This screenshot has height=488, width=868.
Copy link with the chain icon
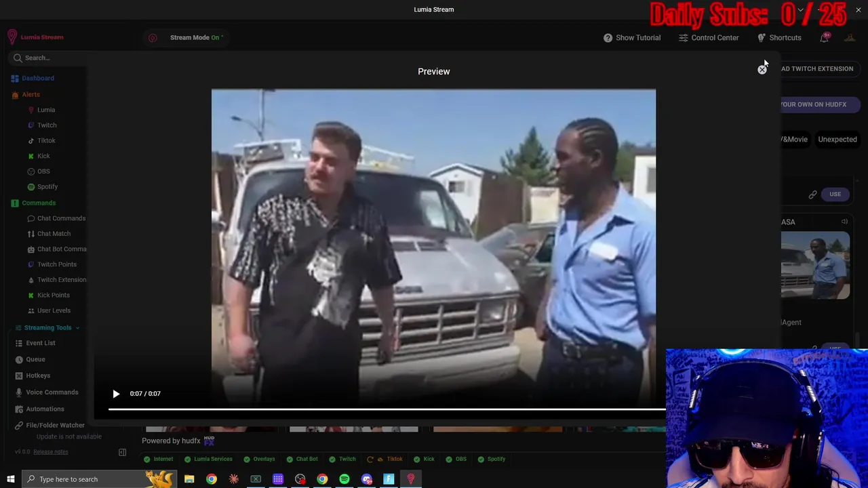coord(812,195)
